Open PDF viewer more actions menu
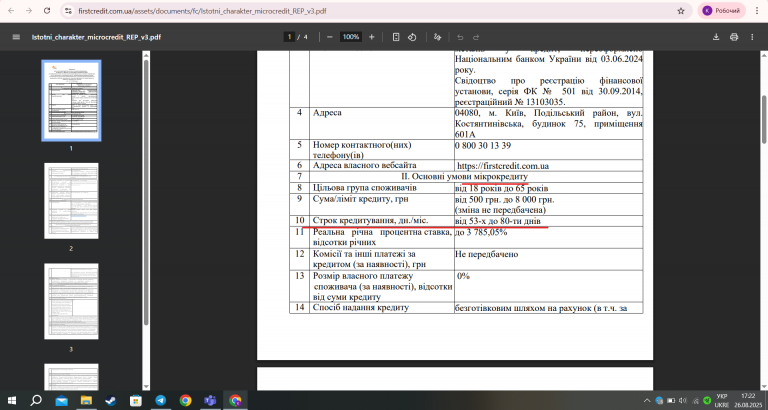Viewport: 768px width, 410px height. coord(752,37)
